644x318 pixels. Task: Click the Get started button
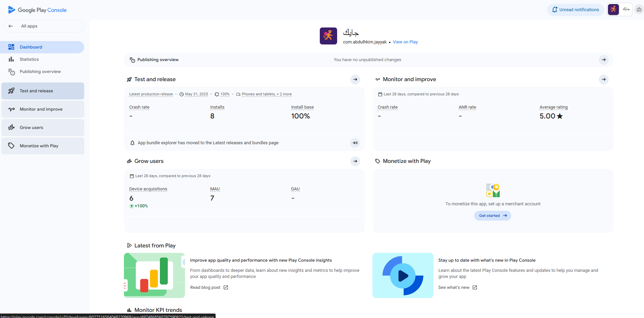(492, 216)
